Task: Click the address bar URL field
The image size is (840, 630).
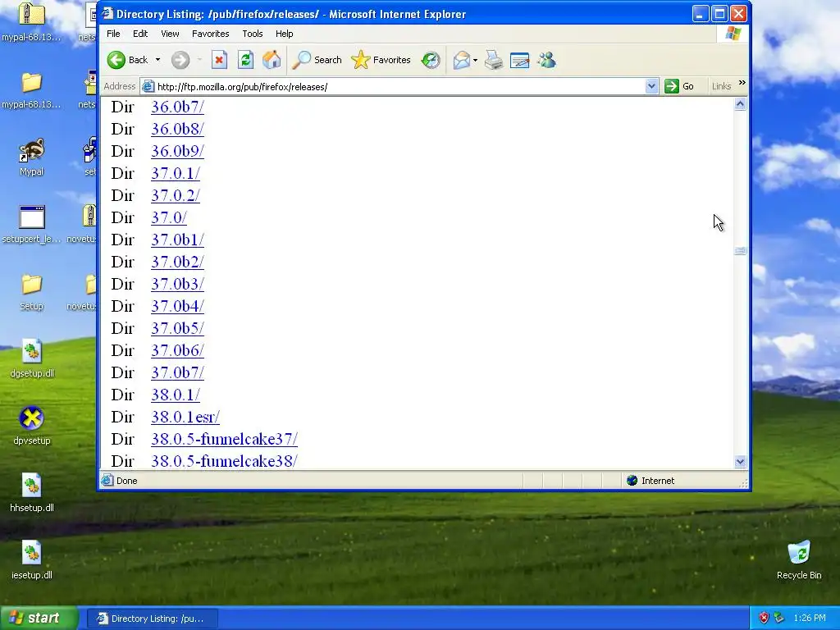Action: click(x=400, y=87)
